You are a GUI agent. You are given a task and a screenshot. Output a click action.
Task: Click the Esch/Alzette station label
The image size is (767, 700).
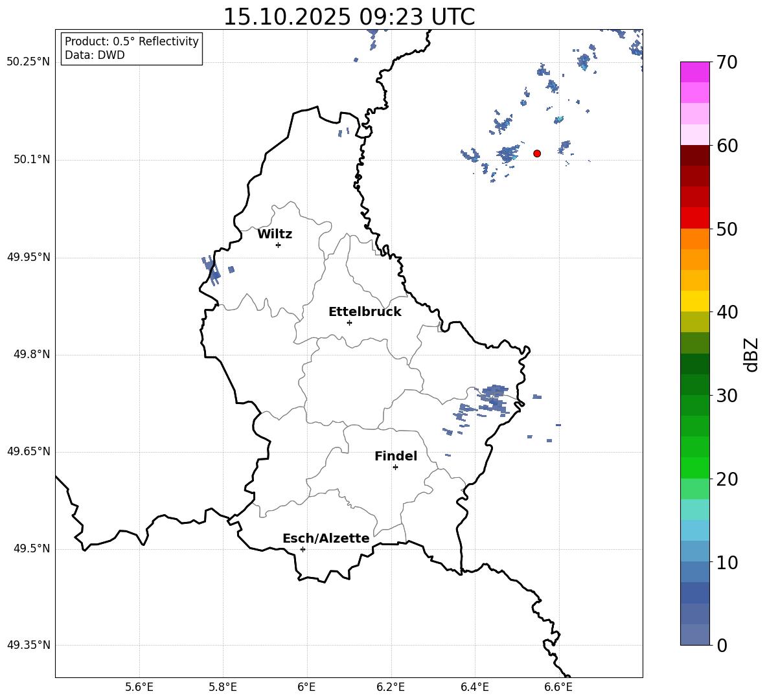point(326,538)
